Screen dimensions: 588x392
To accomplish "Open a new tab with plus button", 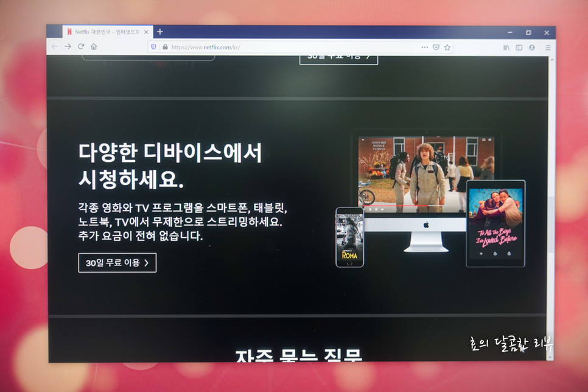I will (x=159, y=32).
